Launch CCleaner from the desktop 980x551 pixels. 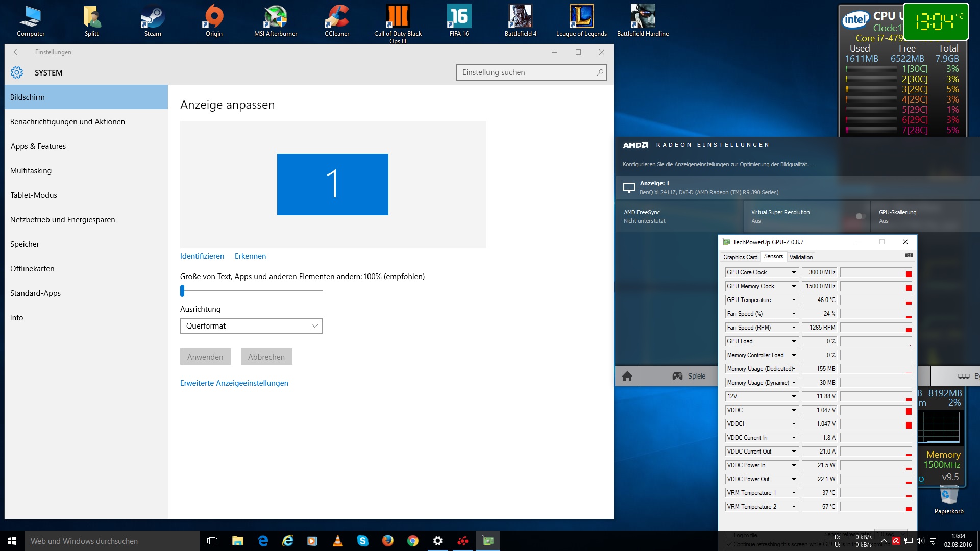[337, 21]
